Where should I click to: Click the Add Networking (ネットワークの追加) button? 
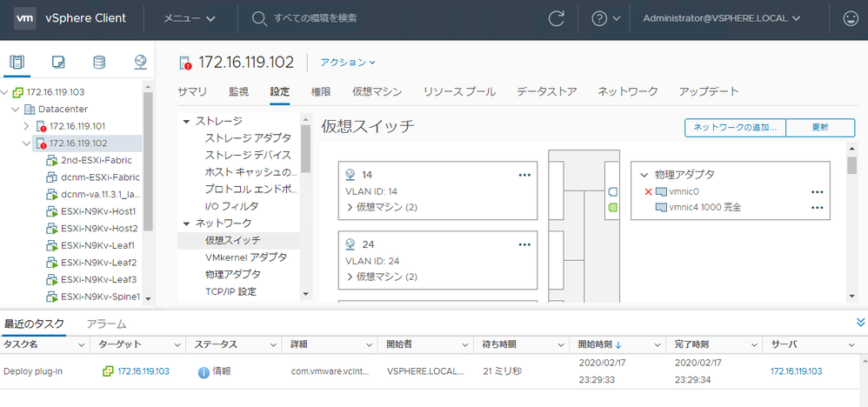point(735,127)
